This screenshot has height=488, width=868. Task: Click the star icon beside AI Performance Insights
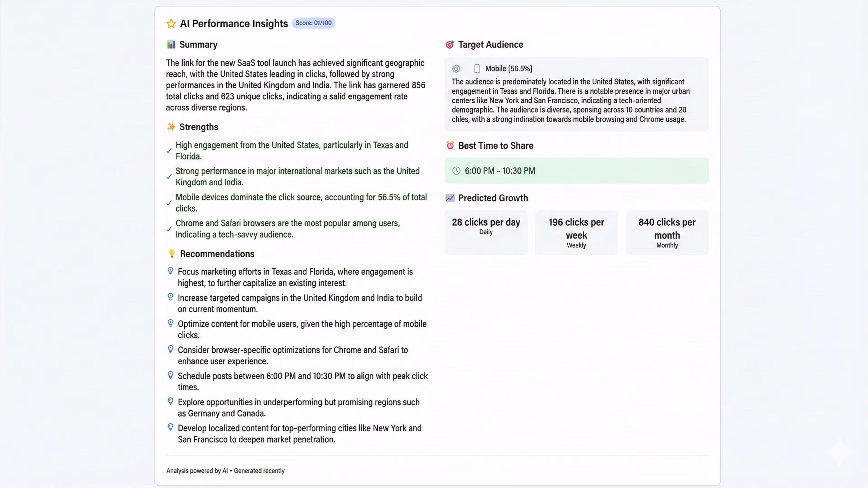171,23
